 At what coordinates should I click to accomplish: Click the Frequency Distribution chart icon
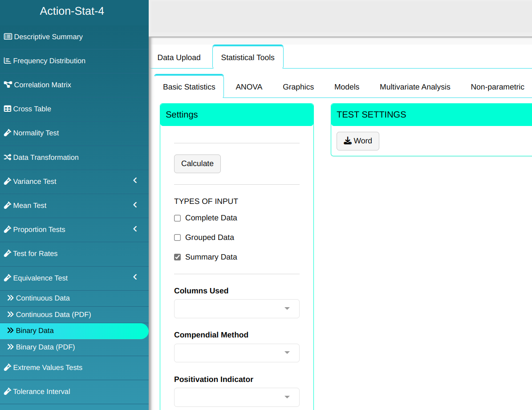click(7, 61)
